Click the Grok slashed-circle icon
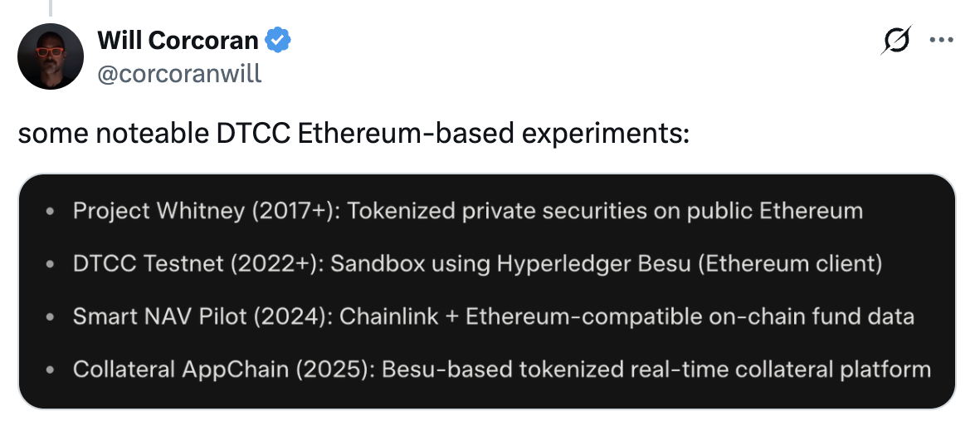980x431 pixels. click(x=897, y=40)
